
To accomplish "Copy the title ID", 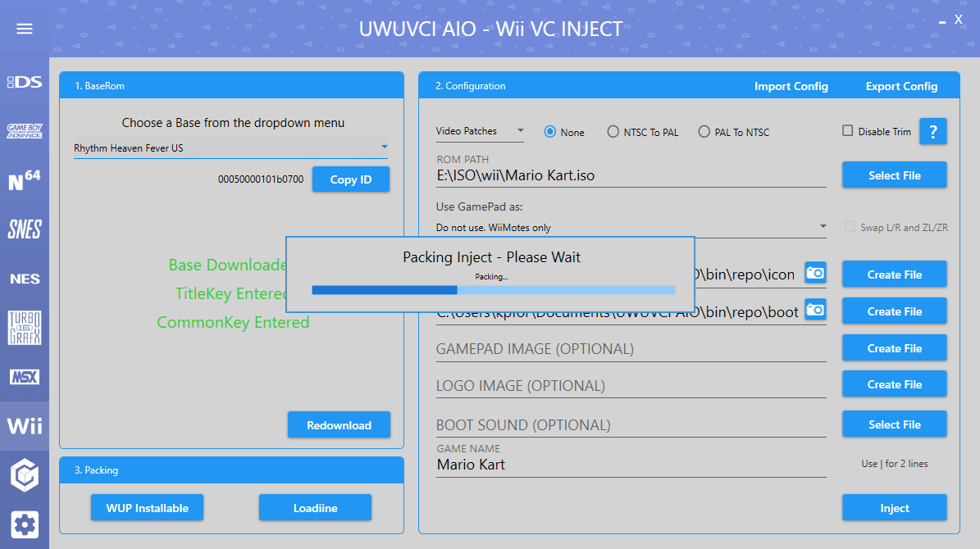I will pos(351,179).
